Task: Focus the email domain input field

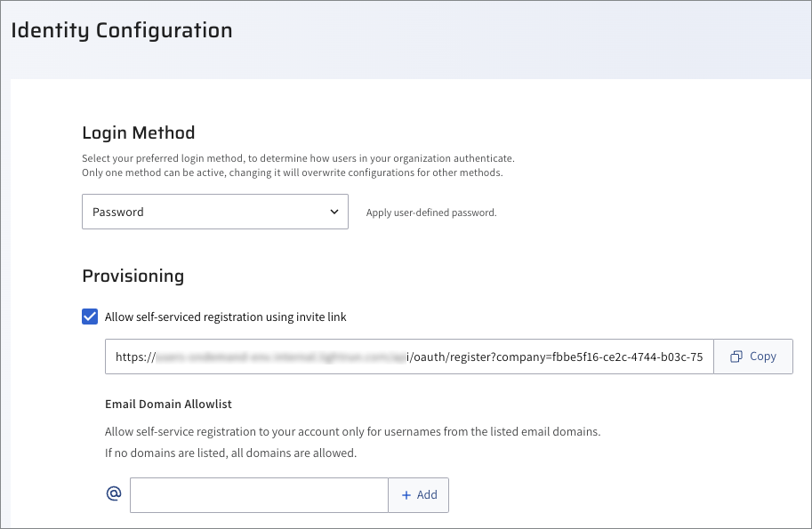Action: coord(259,495)
